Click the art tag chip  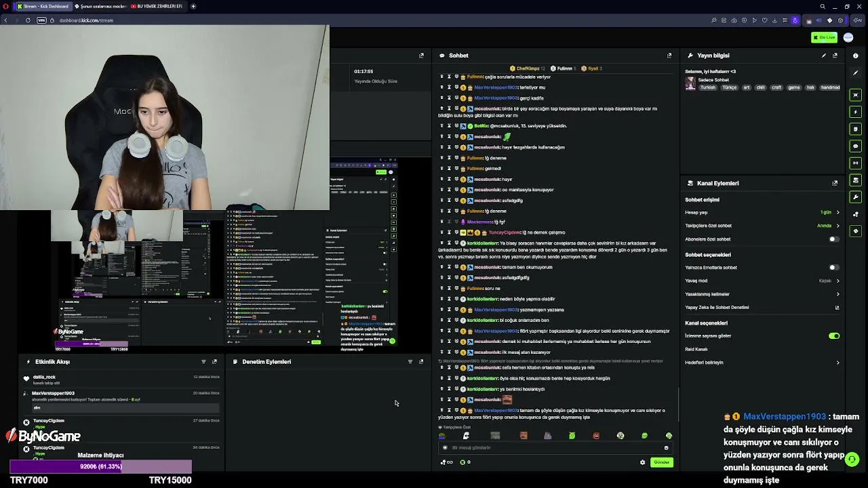pos(747,87)
